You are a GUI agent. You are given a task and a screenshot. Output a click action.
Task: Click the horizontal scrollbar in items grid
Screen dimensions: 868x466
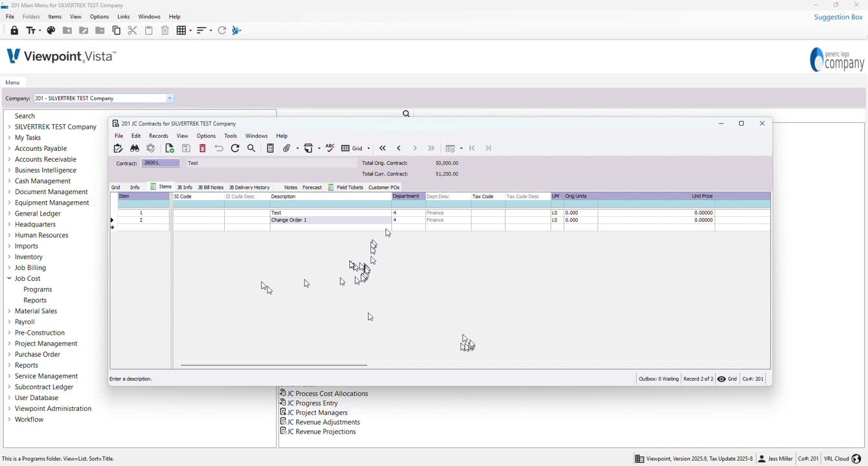(x=273, y=365)
